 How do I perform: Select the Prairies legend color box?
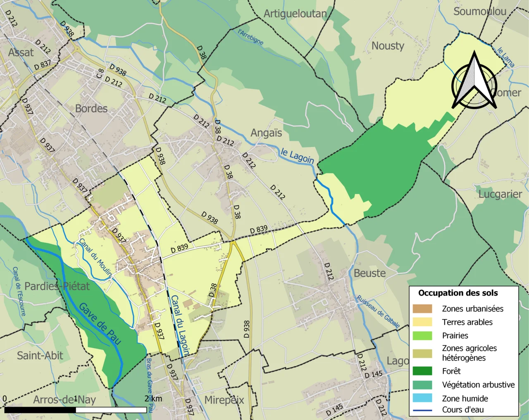tap(422, 336)
